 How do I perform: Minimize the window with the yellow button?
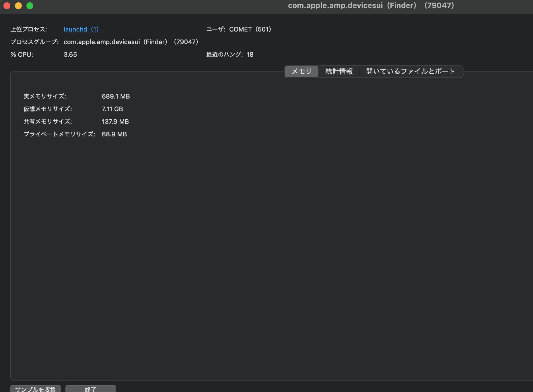pos(18,6)
